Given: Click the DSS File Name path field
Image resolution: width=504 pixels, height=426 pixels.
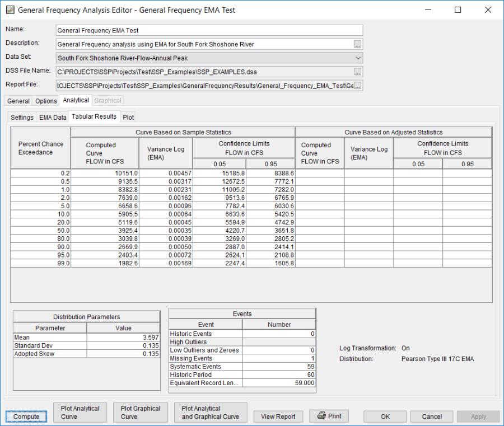Looking at the screenshot, I should (205, 72).
